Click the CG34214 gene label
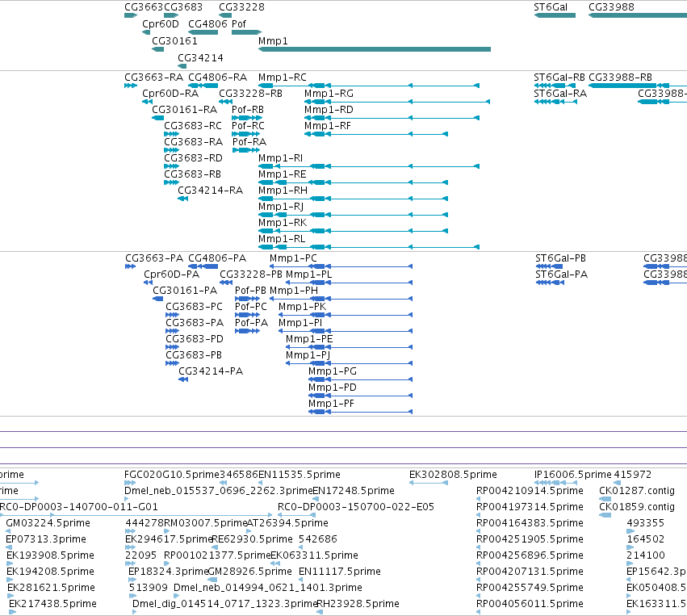Screen dimensions: 687x616 [200, 58]
